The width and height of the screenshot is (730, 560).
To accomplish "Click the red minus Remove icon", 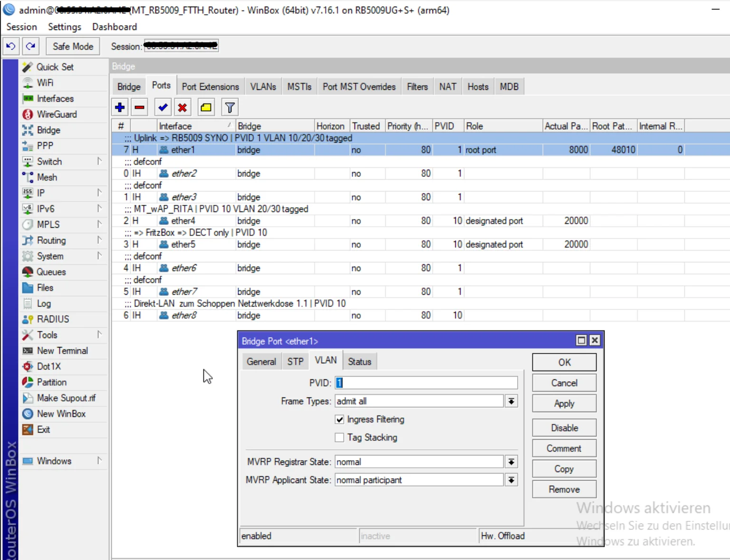I will point(140,107).
